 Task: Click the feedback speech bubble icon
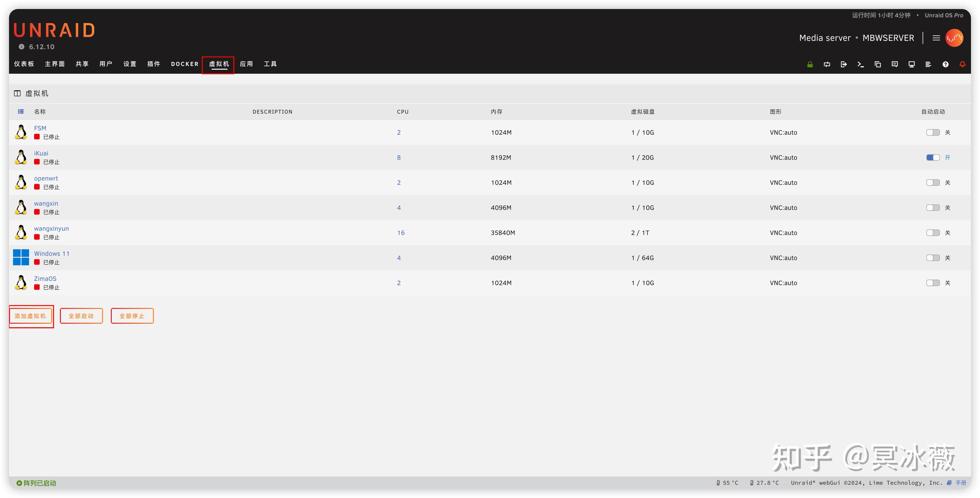894,64
